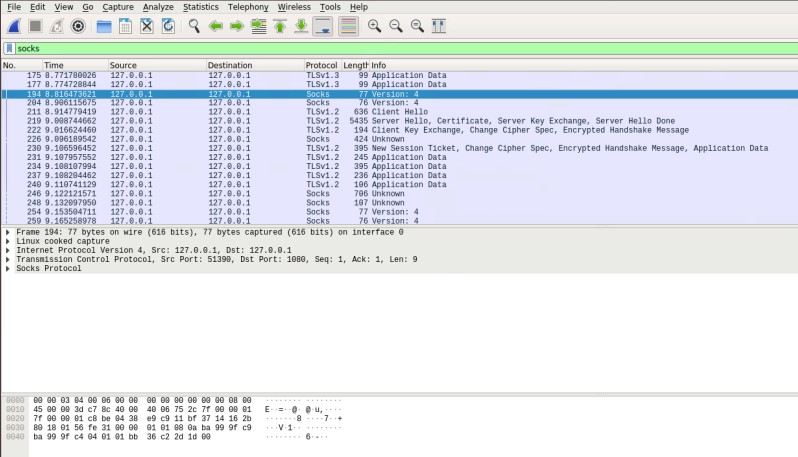Select packet 211 Client Hello
This screenshot has height=457, width=798.
pyautogui.click(x=399, y=112)
